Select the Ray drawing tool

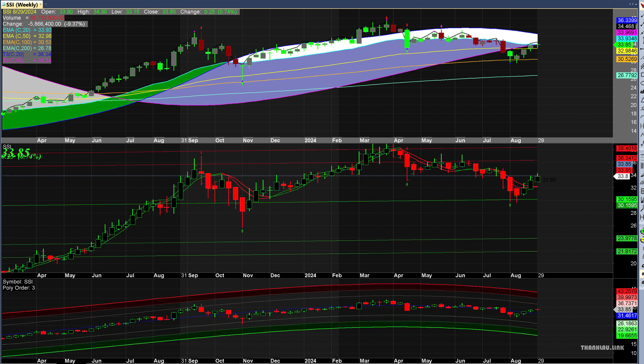(642, 24)
